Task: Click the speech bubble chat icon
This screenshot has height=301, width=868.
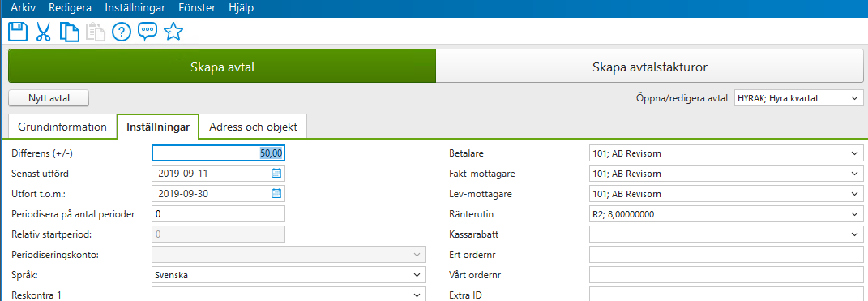Action: click(148, 32)
